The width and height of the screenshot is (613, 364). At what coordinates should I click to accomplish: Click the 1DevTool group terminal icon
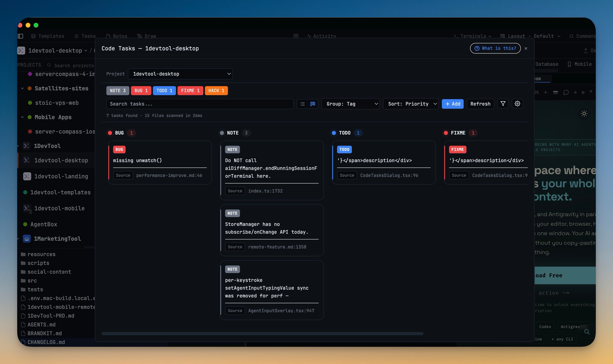[x=27, y=146]
